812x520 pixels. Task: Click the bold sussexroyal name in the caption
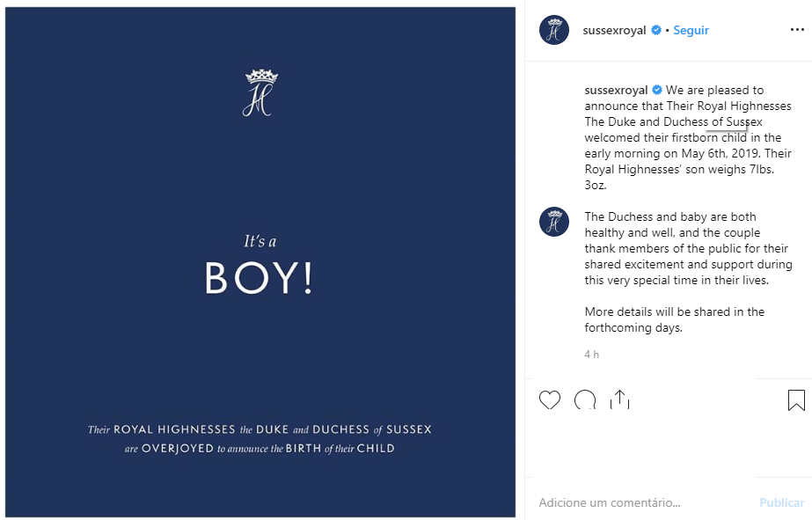pyautogui.click(x=616, y=90)
